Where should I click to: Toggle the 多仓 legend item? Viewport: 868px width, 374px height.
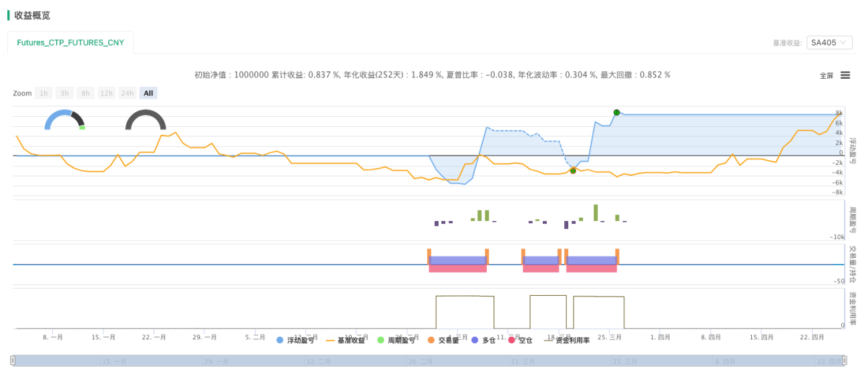pyautogui.click(x=483, y=341)
